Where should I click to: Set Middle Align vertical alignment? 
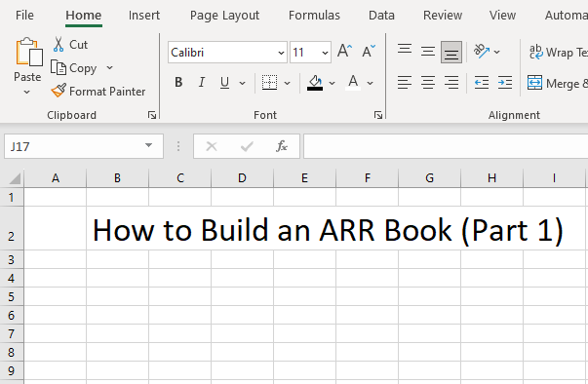428,52
